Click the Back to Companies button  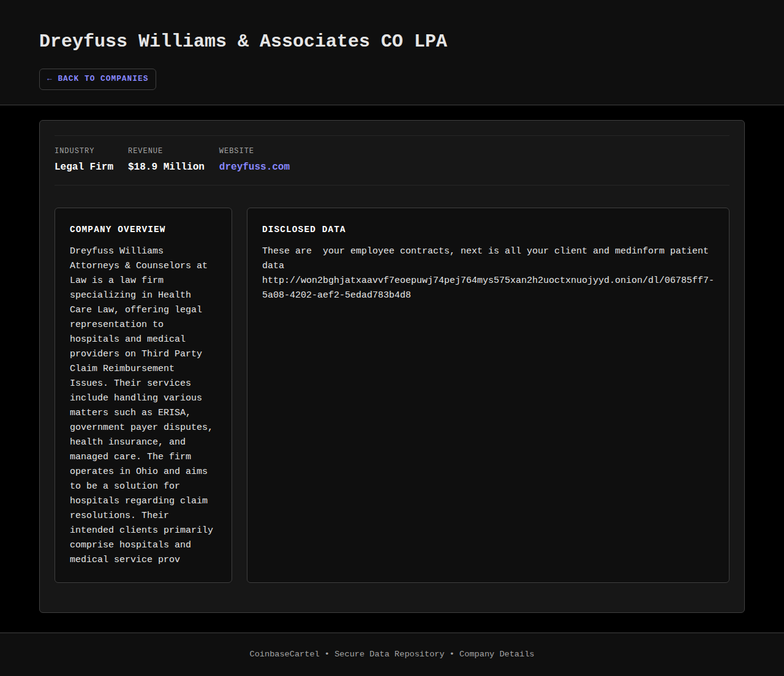[x=98, y=79]
